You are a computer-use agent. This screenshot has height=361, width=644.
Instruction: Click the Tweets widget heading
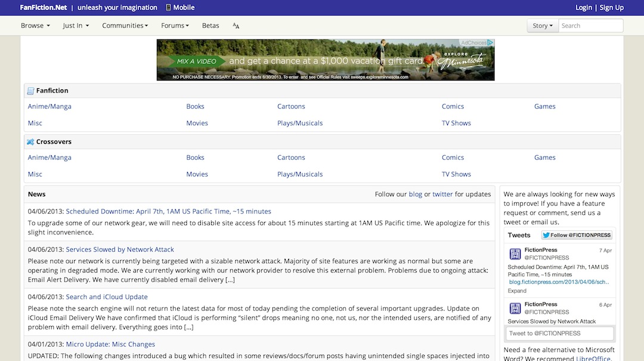click(519, 235)
